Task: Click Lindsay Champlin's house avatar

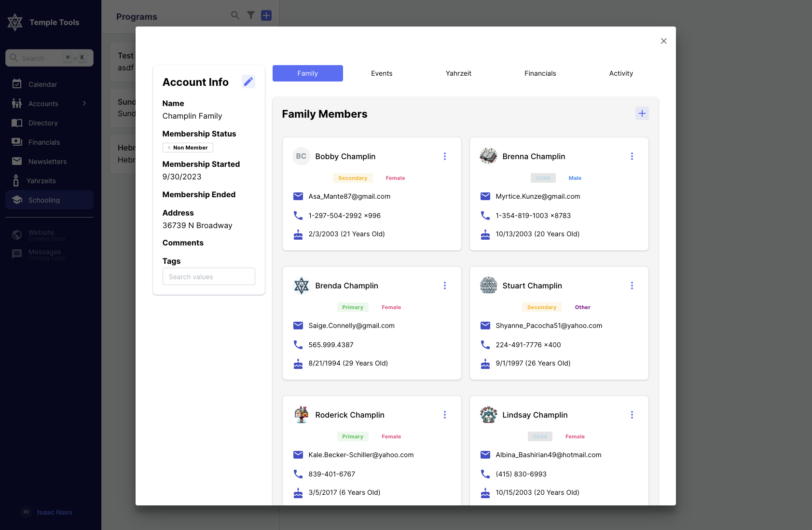Action: click(488, 415)
